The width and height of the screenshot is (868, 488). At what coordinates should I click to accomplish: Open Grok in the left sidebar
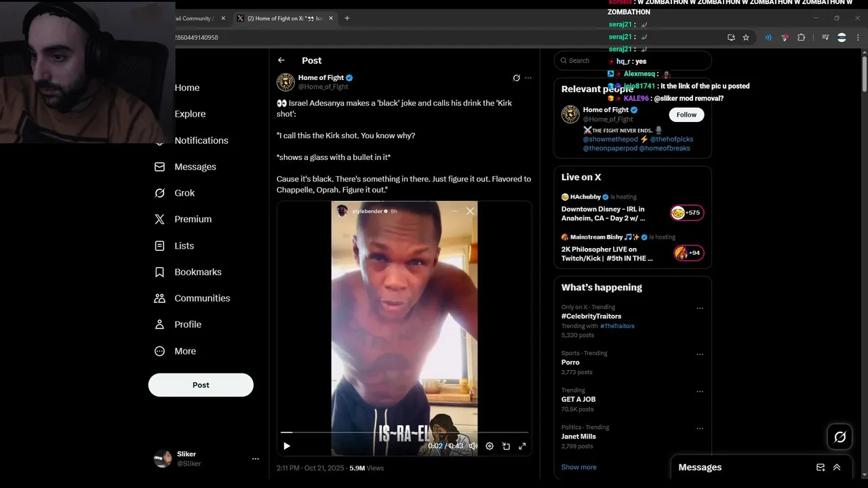point(175,193)
